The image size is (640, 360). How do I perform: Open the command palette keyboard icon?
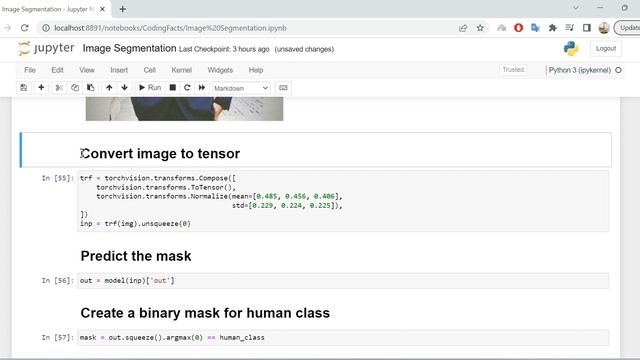click(x=283, y=88)
